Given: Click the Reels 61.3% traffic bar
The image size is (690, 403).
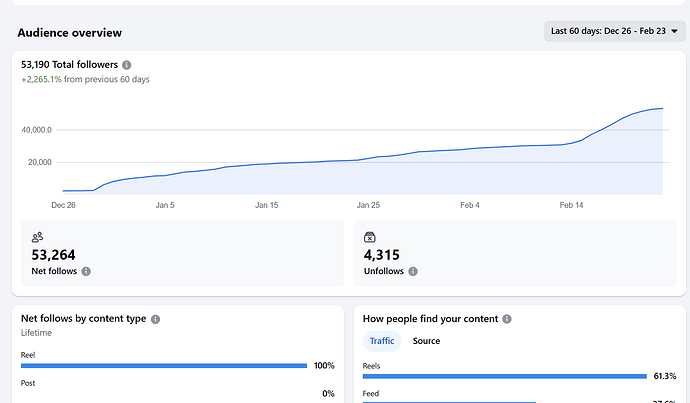Looking at the screenshot, I should 504,377.
